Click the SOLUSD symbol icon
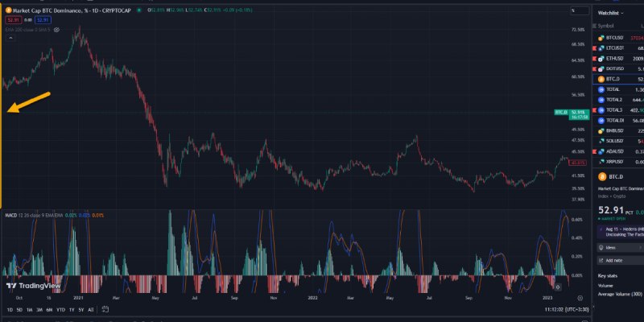This screenshot has height=322, width=644. coord(601,141)
